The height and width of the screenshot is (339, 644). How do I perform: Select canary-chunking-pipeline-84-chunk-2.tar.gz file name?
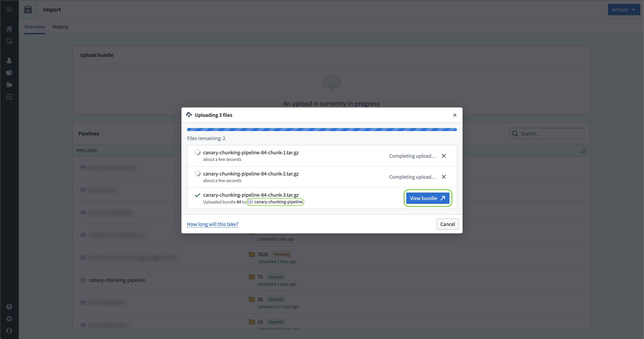(251, 174)
